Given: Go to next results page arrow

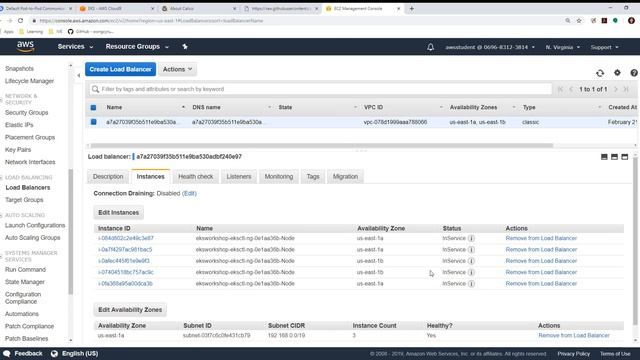Looking at the screenshot, I should (616, 89).
